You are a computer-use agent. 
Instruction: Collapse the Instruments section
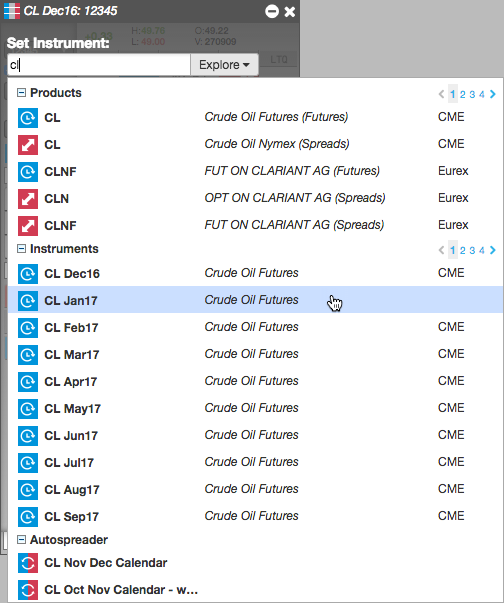point(22,249)
